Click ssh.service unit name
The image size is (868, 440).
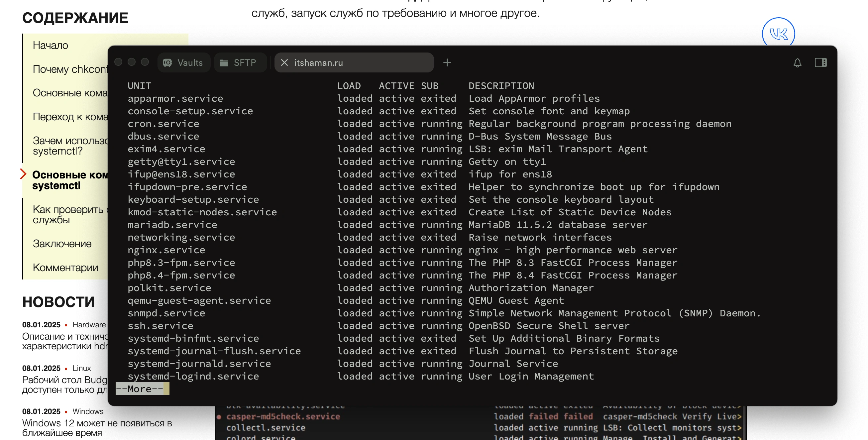coord(161,326)
